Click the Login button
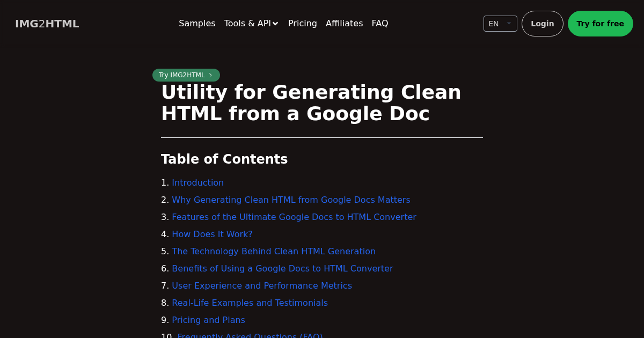 542,24
